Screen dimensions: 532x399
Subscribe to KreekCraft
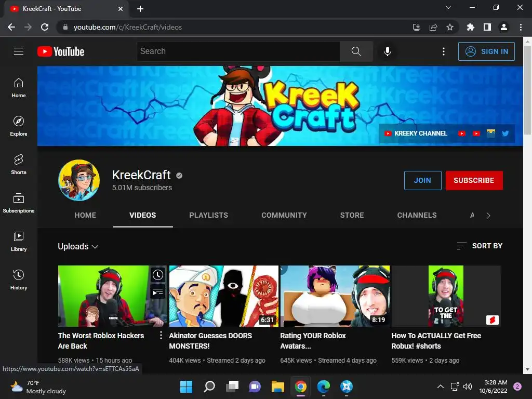click(x=474, y=180)
